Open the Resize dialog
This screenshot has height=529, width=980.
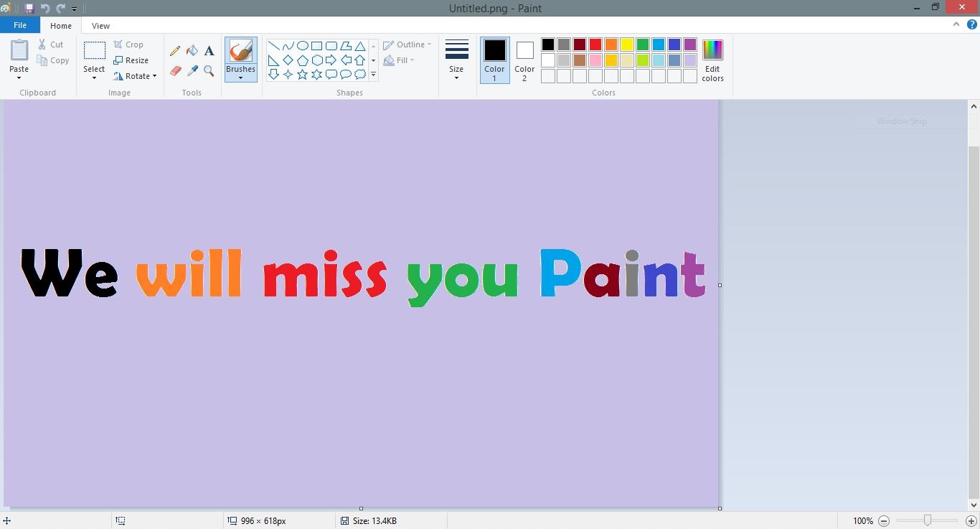pos(131,60)
